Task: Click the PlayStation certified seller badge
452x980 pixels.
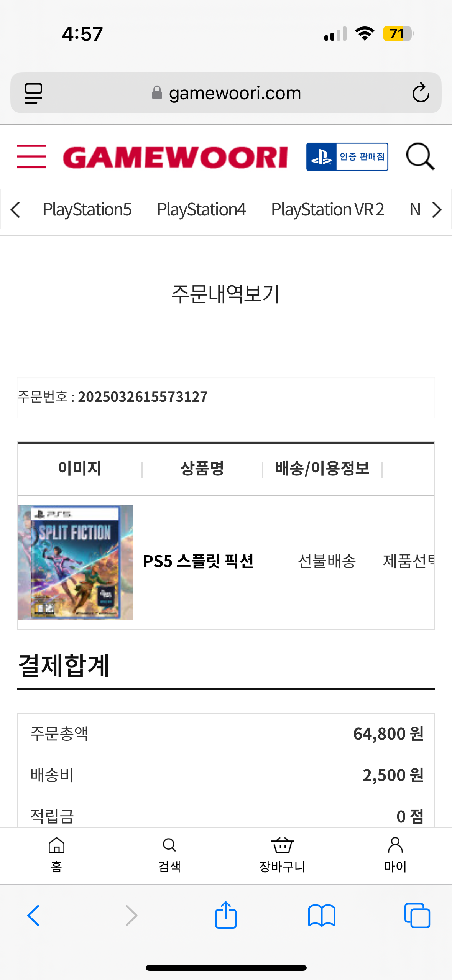Action: [347, 157]
